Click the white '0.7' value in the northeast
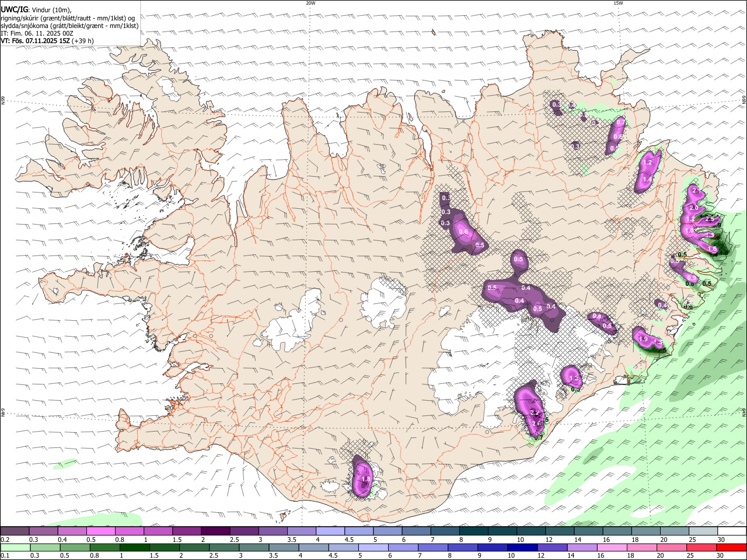 coord(619,121)
